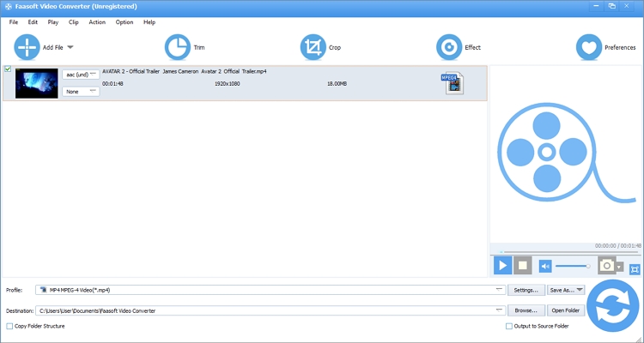Open the None subtitle dropdown
644x343 pixels.
pyautogui.click(x=81, y=92)
